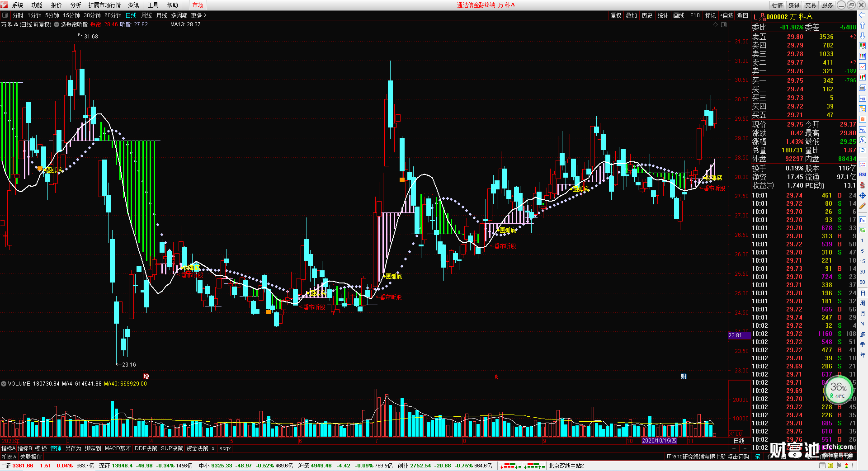
Task: Open the 画线 drawing tools menu
Action: pos(679,15)
